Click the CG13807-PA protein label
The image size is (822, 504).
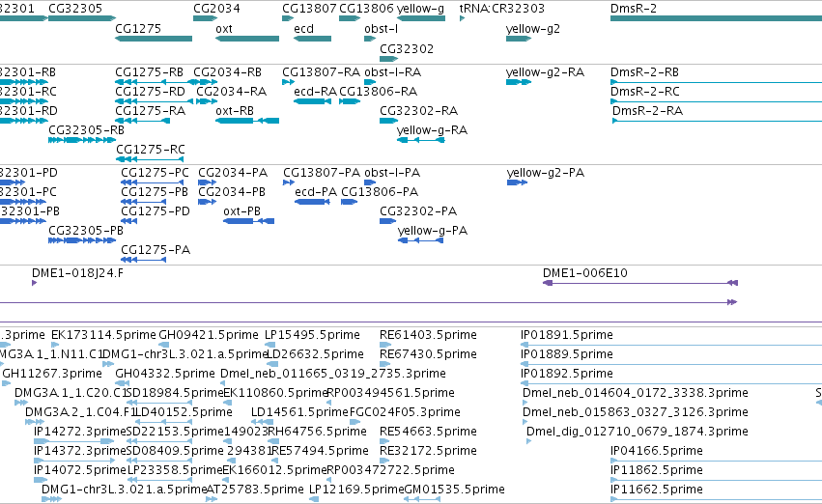[322, 173]
